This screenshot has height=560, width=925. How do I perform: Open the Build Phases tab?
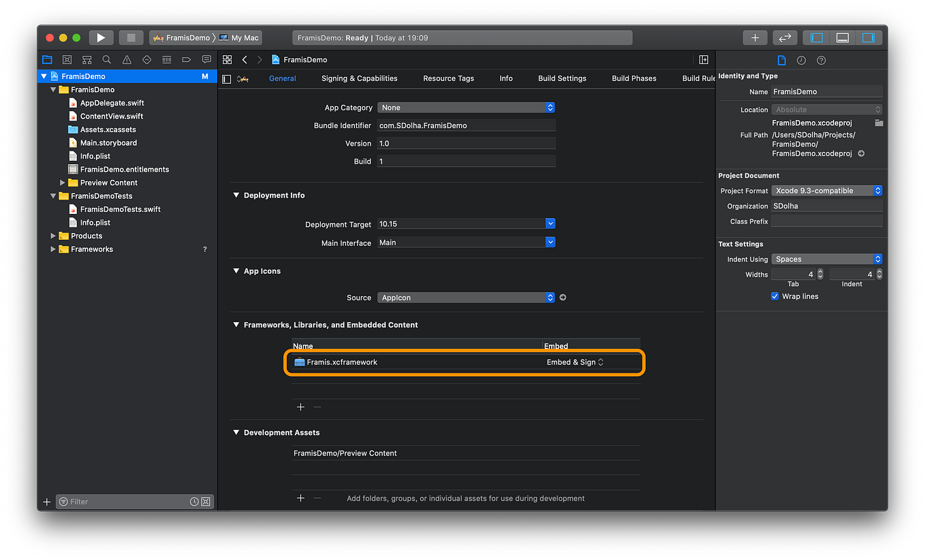pos(633,78)
